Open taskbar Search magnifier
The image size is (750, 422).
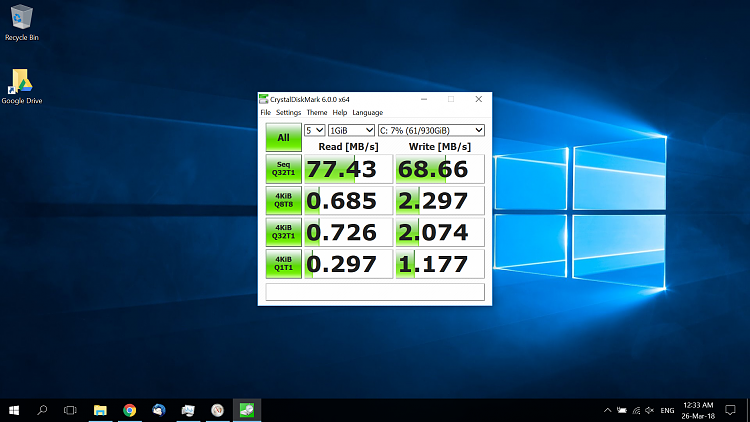pyautogui.click(x=42, y=410)
